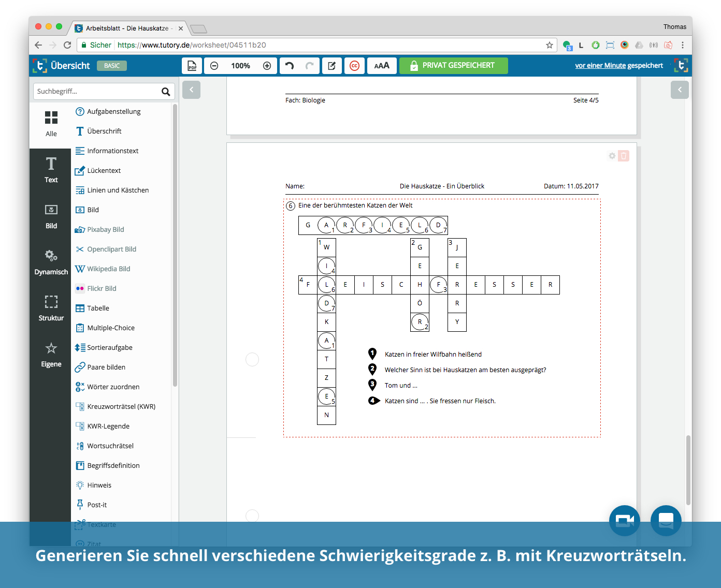Start video call chat button

coord(625,521)
